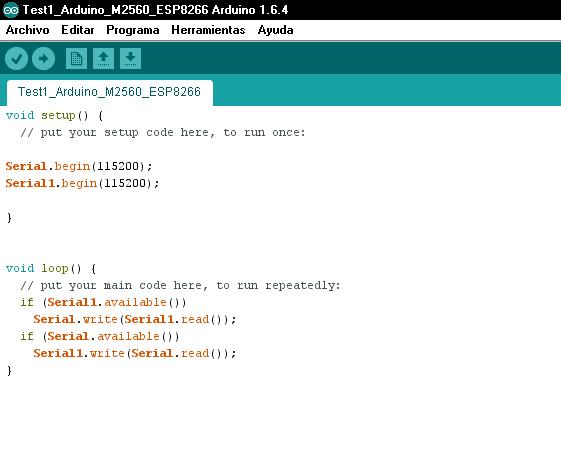Click the setup code comment line
Image resolution: width=561 pixels, height=449 pixels.
[163, 133]
